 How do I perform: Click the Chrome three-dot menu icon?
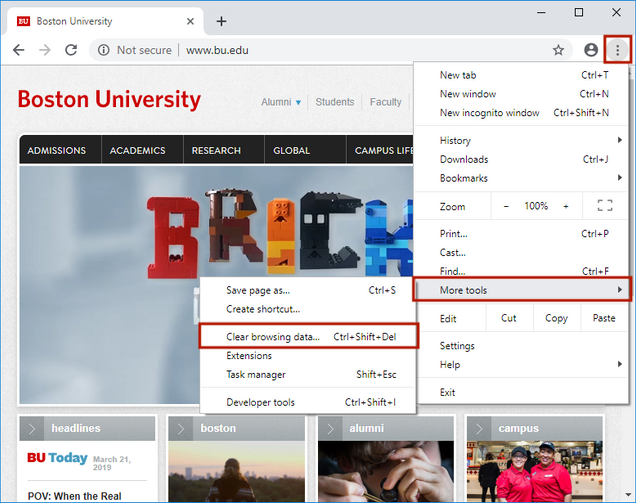618,50
